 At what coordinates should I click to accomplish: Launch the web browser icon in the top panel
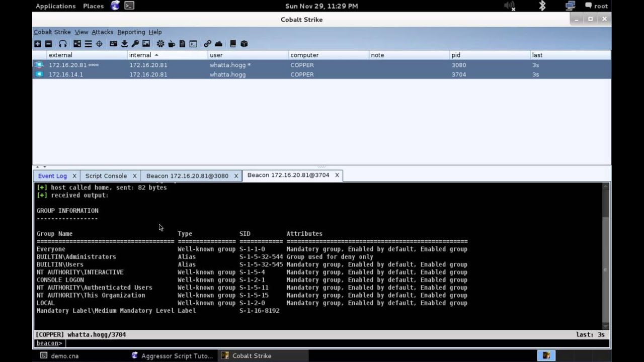click(x=115, y=6)
